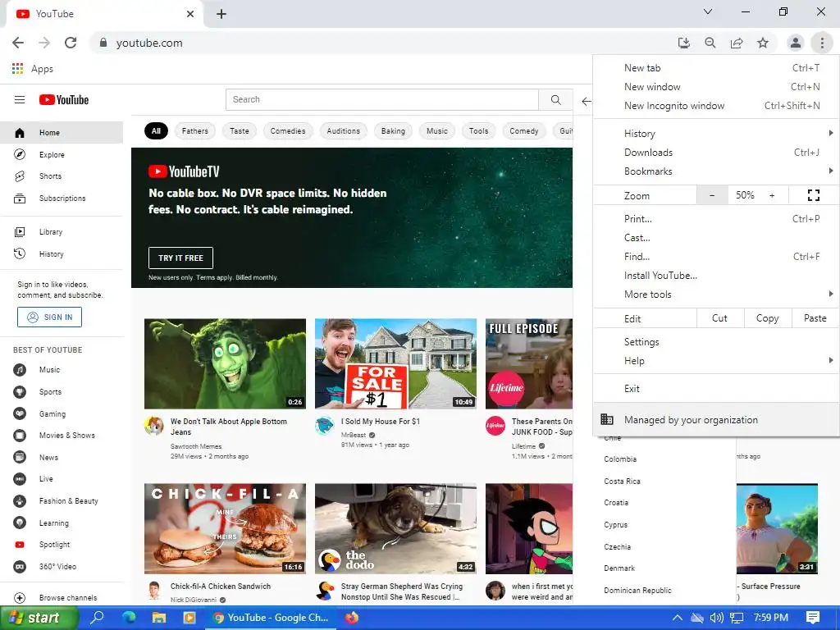Open the Apps grid shortcut
This screenshot has width=840, height=630.
pyautogui.click(x=32, y=69)
